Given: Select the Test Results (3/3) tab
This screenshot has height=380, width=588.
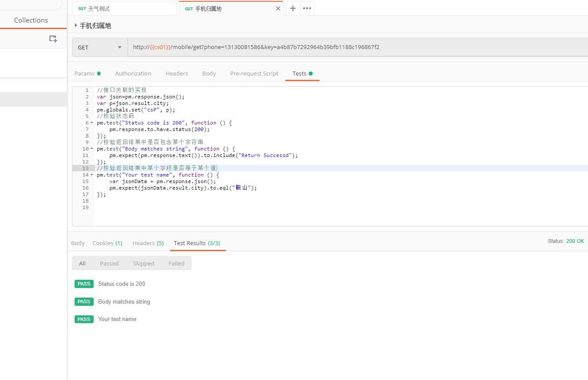Looking at the screenshot, I should [197, 243].
